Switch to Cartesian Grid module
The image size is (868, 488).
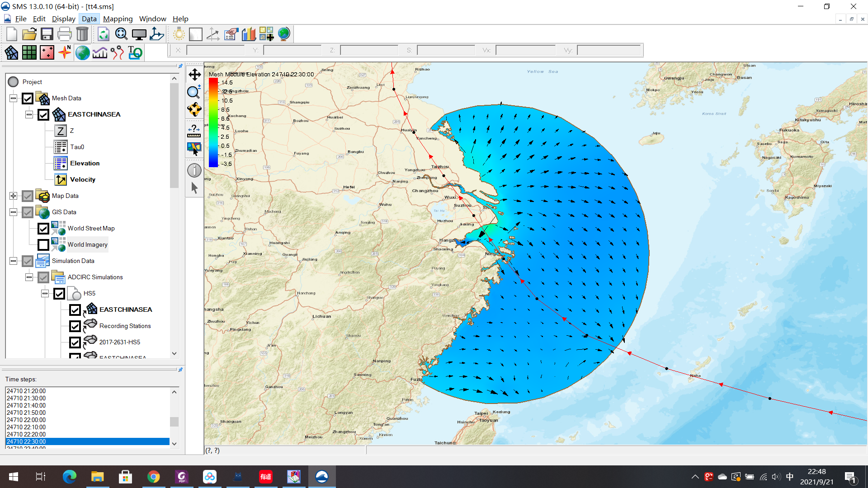click(29, 53)
